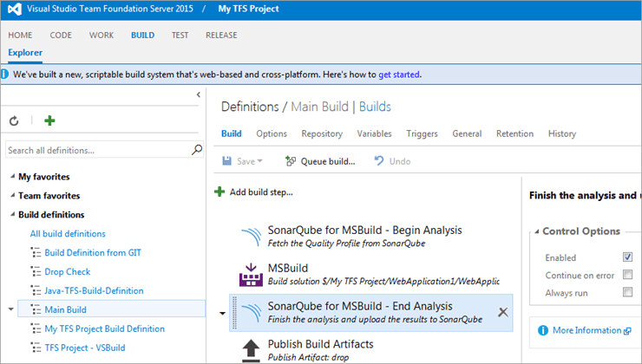The image size is (642, 364).
Task: Click the More Information info icon
Action: click(x=543, y=330)
